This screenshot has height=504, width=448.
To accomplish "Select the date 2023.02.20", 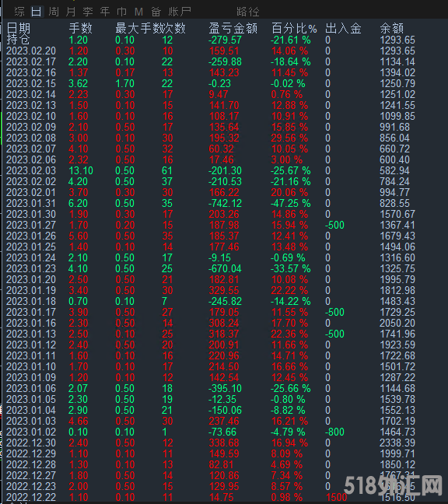I will click(x=31, y=51).
